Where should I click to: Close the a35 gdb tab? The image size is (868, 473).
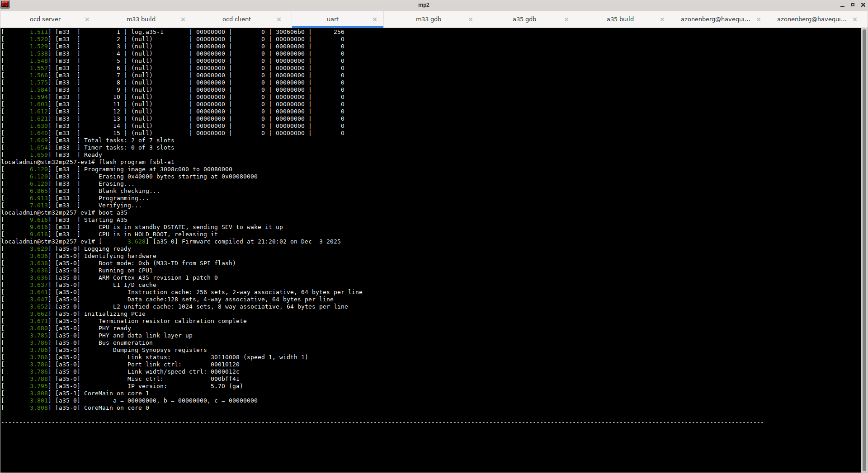point(566,19)
